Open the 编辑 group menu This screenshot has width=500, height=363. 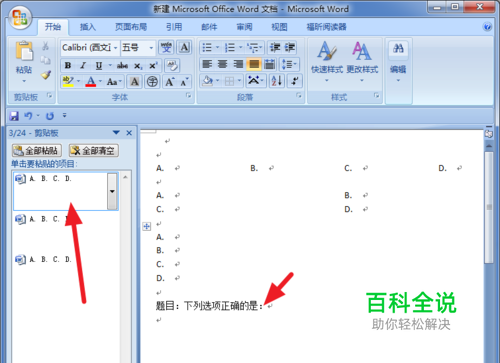[398, 61]
